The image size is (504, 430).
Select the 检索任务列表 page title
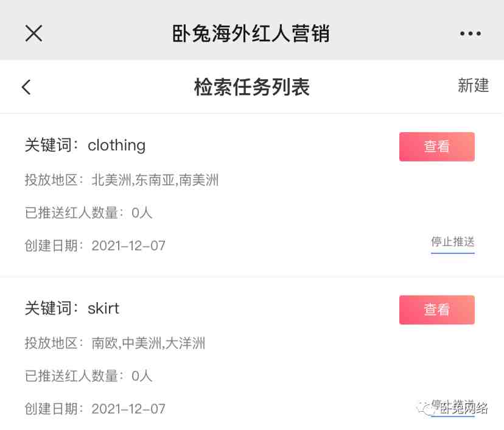[x=251, y=87]
